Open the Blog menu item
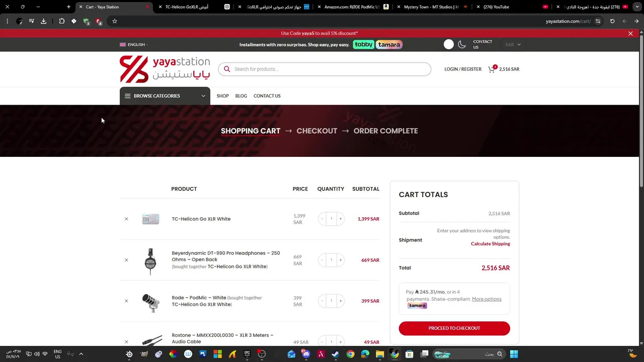The height and width of the screenshot is (362, 644). (241, 96)
